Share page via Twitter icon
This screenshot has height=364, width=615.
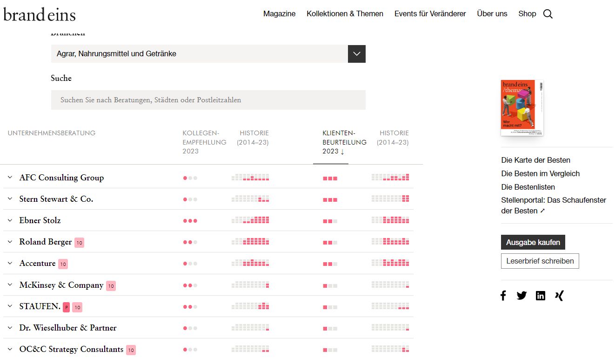pos(521,296)
